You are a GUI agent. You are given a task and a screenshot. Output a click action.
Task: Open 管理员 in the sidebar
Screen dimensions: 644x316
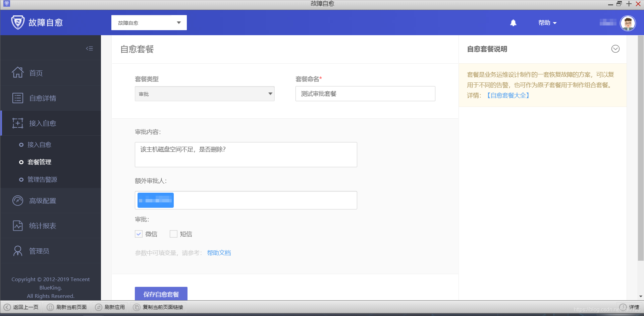(51, 251)
